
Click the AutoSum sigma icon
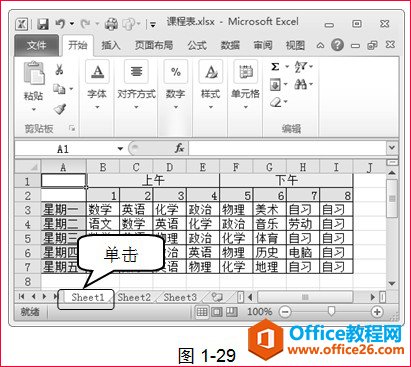[x=275, y=67]
